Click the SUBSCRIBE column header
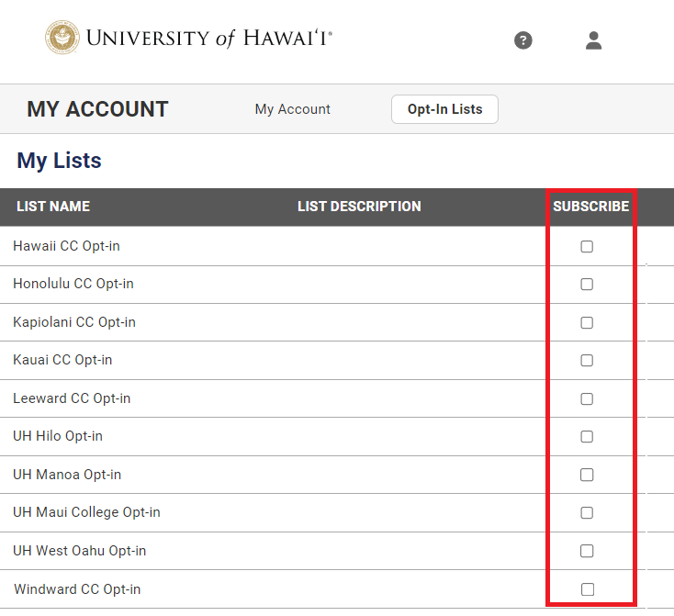This screenshot has width=674, height=616. point(591,207)
